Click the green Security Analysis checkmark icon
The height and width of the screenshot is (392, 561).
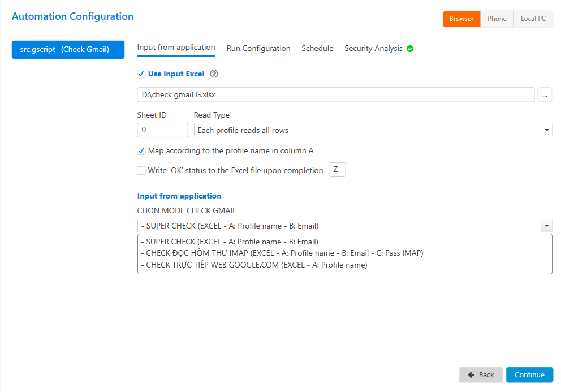pos(410,49)
